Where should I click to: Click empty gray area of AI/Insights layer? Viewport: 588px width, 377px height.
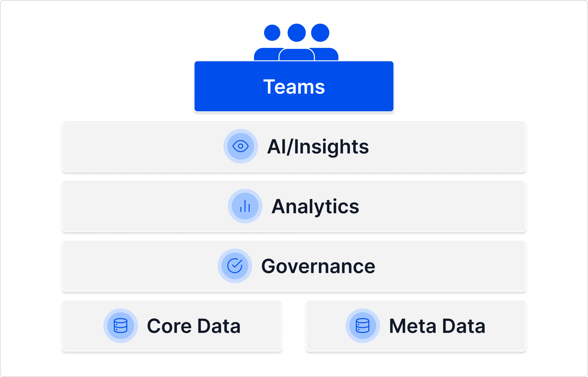tap(135, 146)
